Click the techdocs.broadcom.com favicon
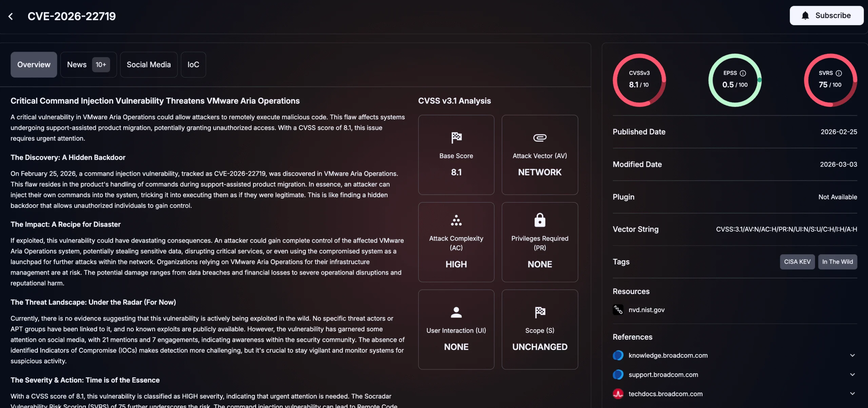The image size is (868, 408). pos(618,394)
